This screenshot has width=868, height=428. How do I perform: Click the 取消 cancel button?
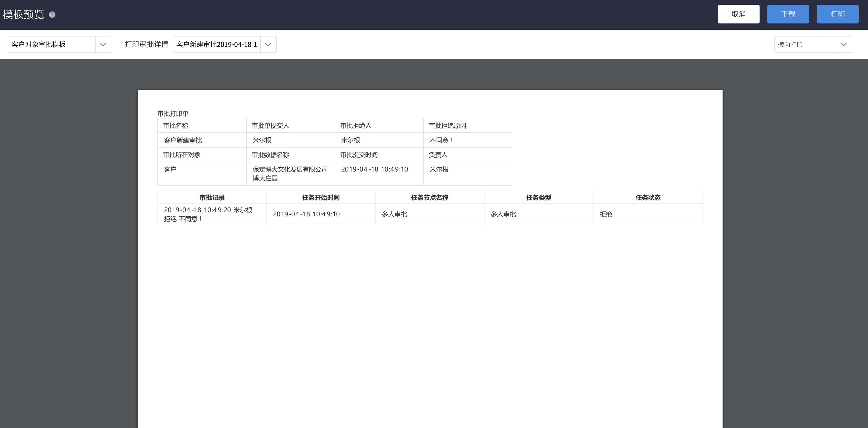[738, 14]
